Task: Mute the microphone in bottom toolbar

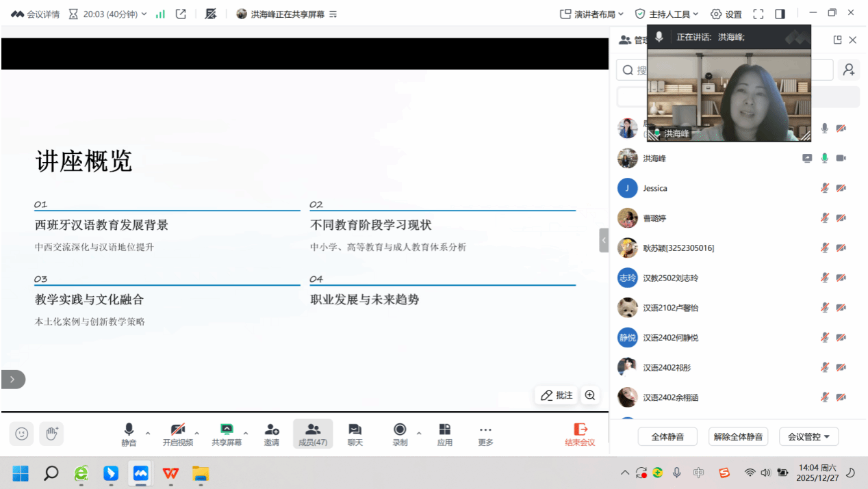Action: click(129, 434)
